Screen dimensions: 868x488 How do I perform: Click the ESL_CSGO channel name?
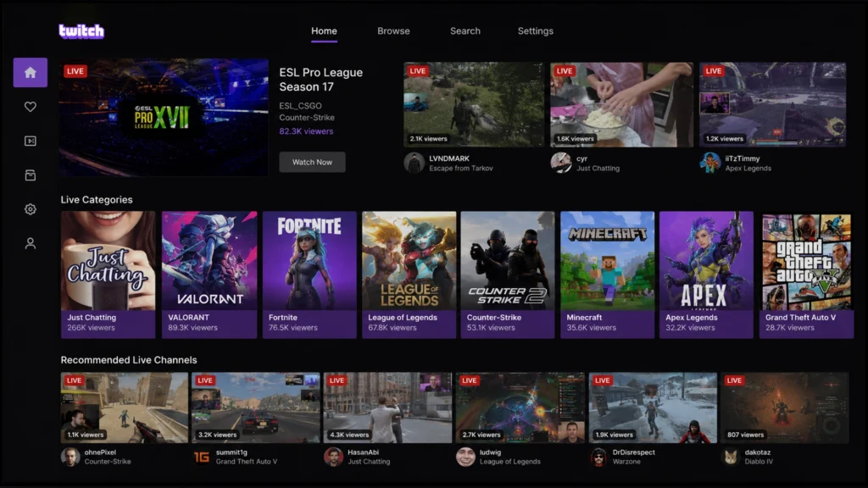click(x=300, y=106)
